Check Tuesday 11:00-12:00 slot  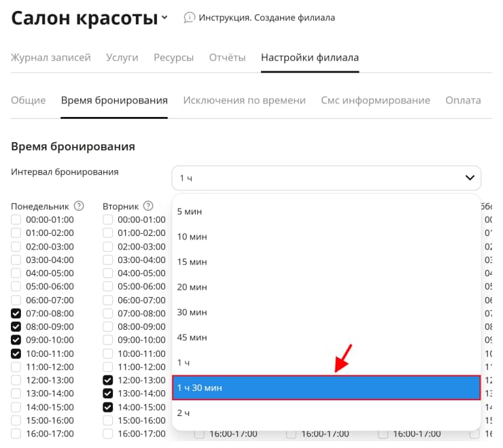(108, 367)
